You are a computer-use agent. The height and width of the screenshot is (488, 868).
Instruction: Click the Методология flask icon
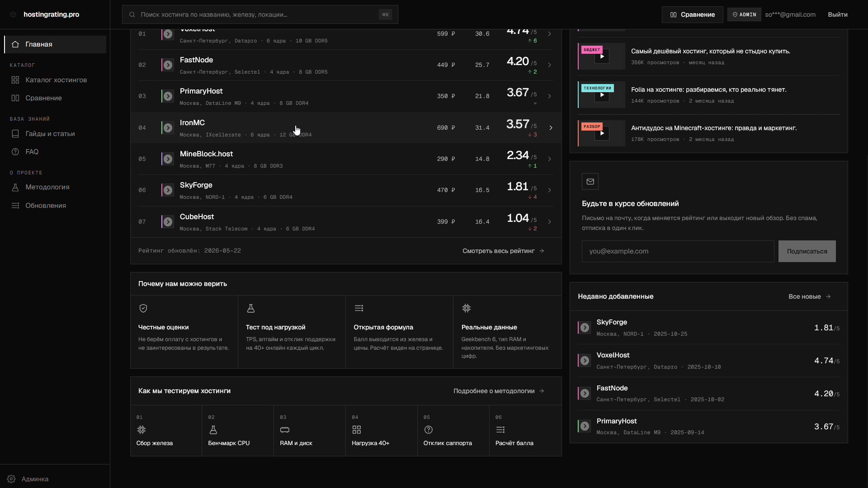coord(15,187)
